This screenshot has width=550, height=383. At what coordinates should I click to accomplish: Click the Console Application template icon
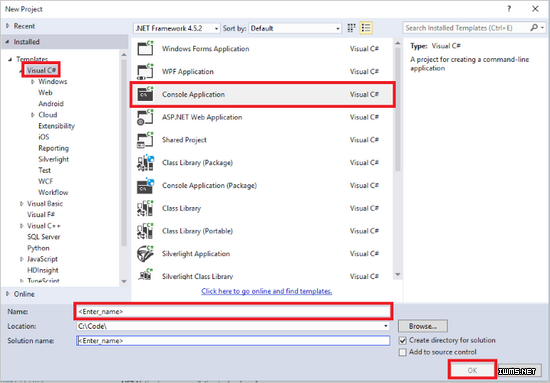[x=145, y=94]
